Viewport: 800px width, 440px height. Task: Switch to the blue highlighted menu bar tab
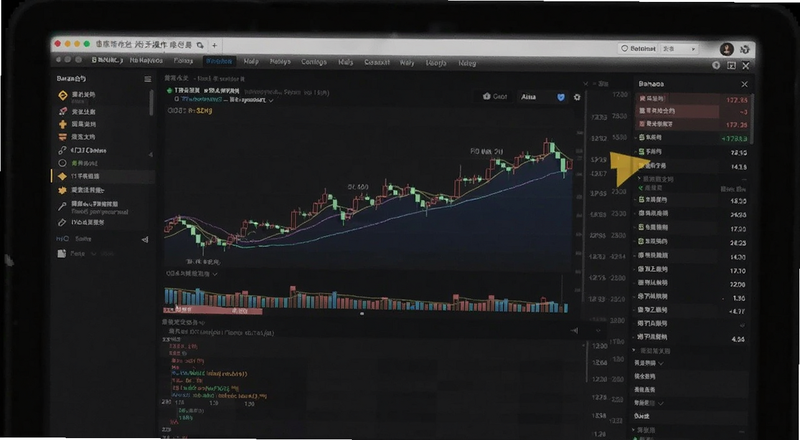(x=219, y=61)
